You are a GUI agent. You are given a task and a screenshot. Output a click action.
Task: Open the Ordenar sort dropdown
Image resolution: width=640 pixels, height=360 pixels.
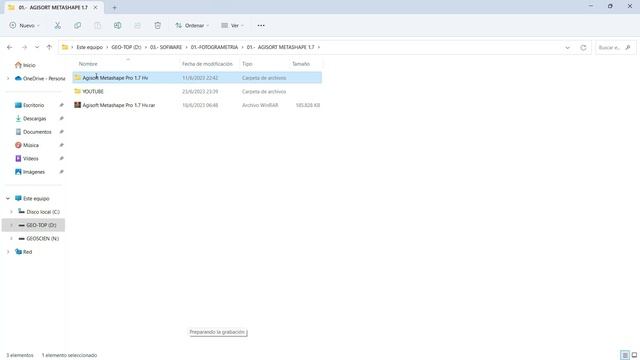(192, 25)
